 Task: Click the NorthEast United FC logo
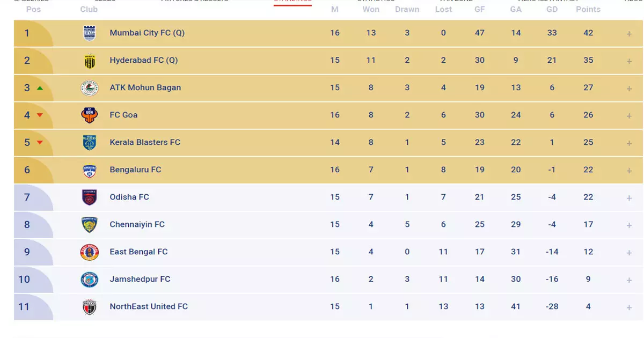click(x=90, y=307)
